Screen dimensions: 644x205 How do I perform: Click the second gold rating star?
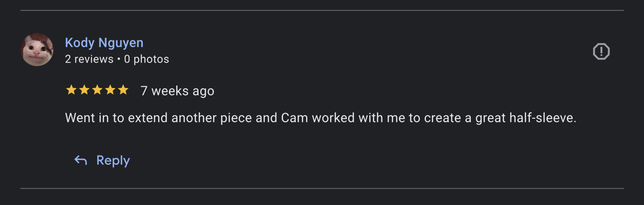[84, 90]
